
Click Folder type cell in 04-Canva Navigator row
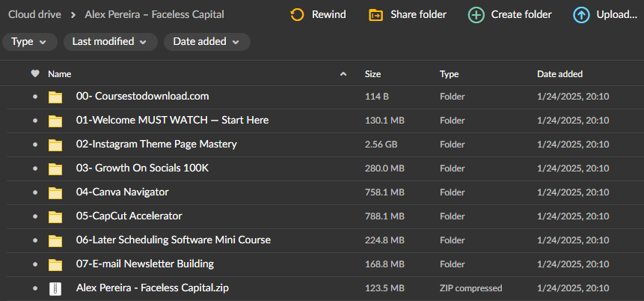point(453,192)
